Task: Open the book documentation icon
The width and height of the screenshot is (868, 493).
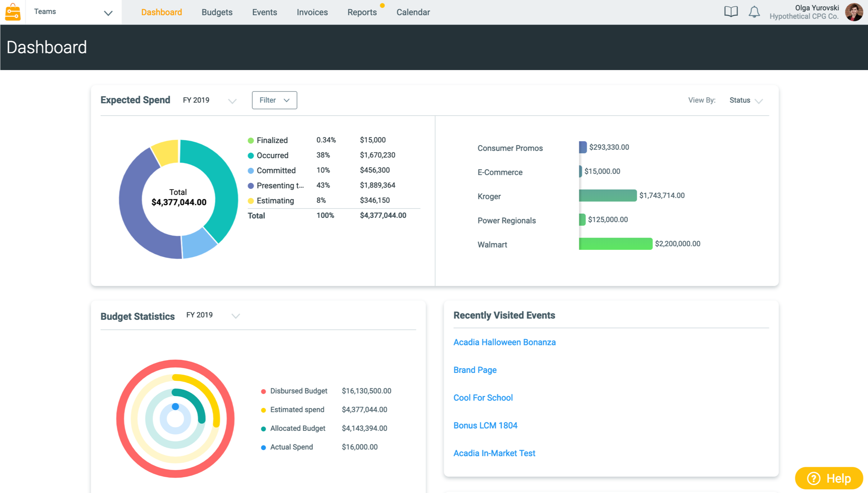Action: click(x=730, y=12)
